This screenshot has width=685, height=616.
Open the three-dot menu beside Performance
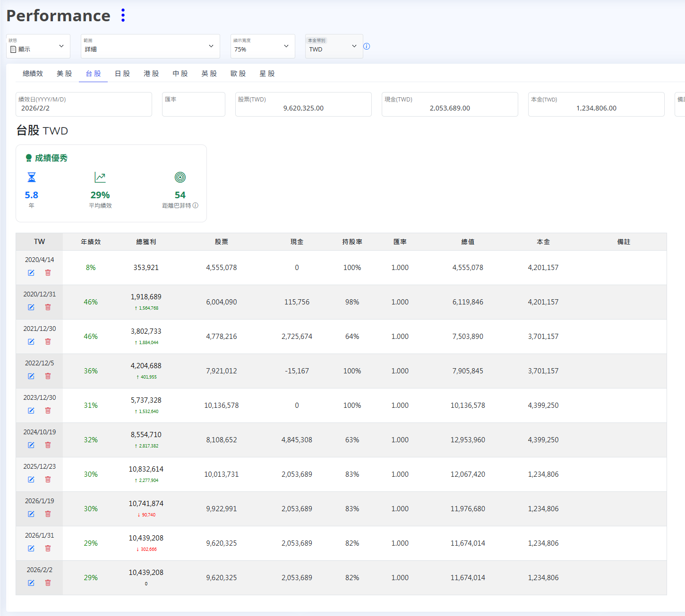click(123, 15)
